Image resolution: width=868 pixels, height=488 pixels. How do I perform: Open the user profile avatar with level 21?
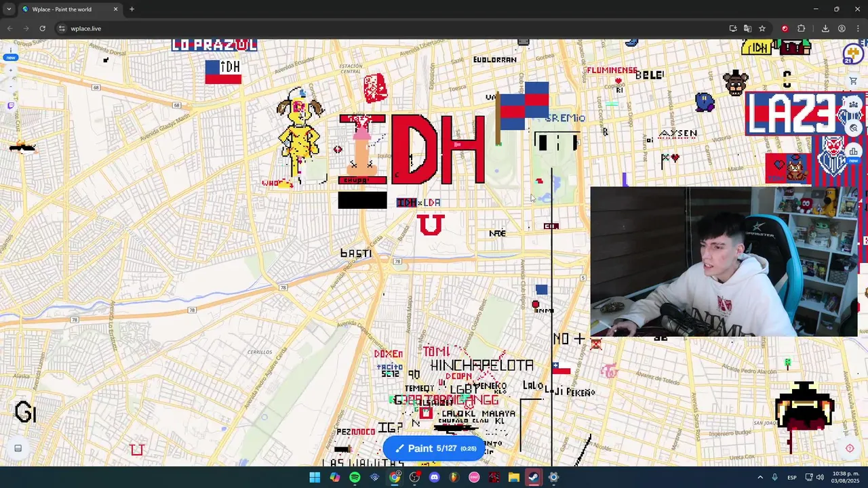[852, 54]
